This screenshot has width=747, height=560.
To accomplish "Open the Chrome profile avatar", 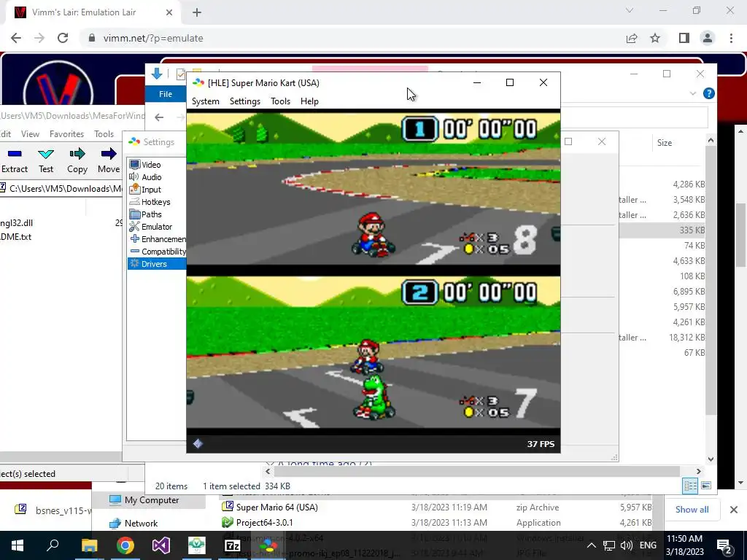I will pyautogui.click(x=708, y=38).
